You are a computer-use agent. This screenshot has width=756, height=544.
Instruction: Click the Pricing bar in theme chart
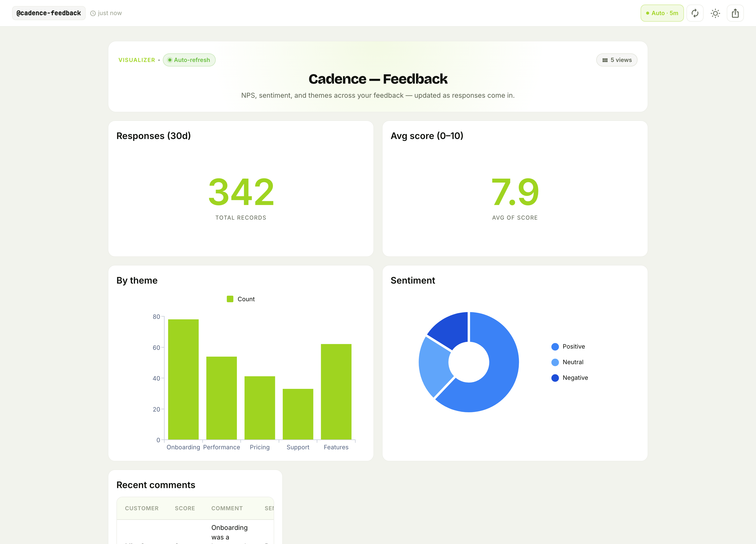260,408
